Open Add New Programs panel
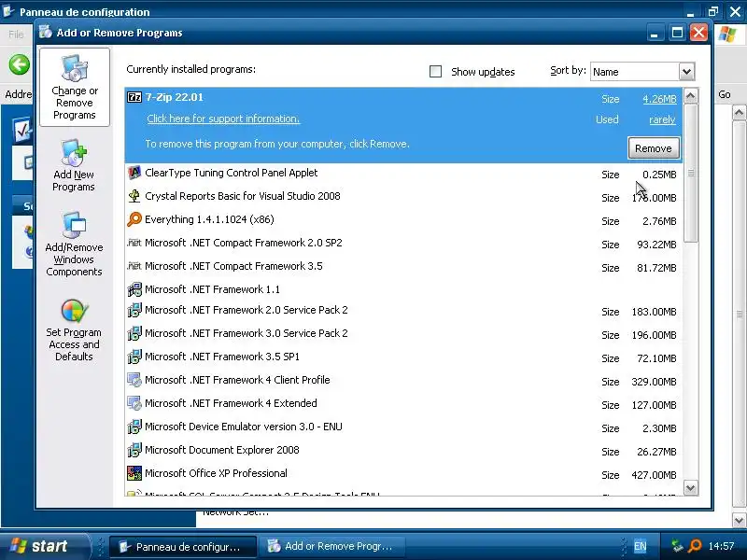The height and width of the screenshot is (560, 747). (74, 166)
